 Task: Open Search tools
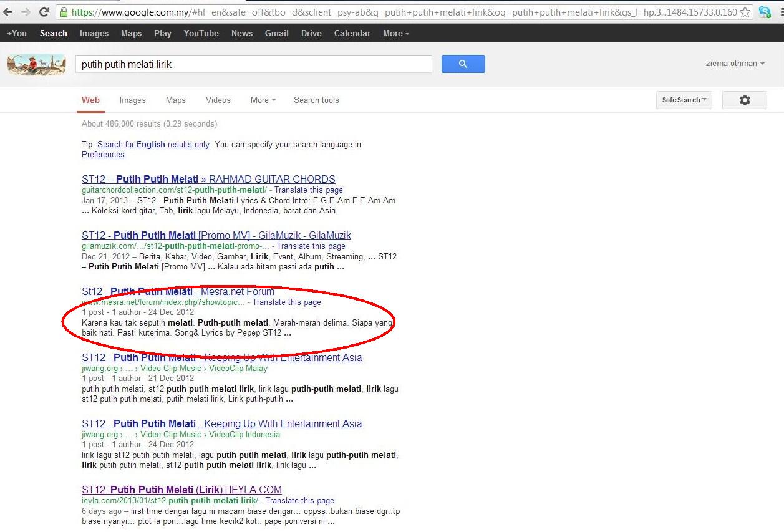click(x=316, y=100)
